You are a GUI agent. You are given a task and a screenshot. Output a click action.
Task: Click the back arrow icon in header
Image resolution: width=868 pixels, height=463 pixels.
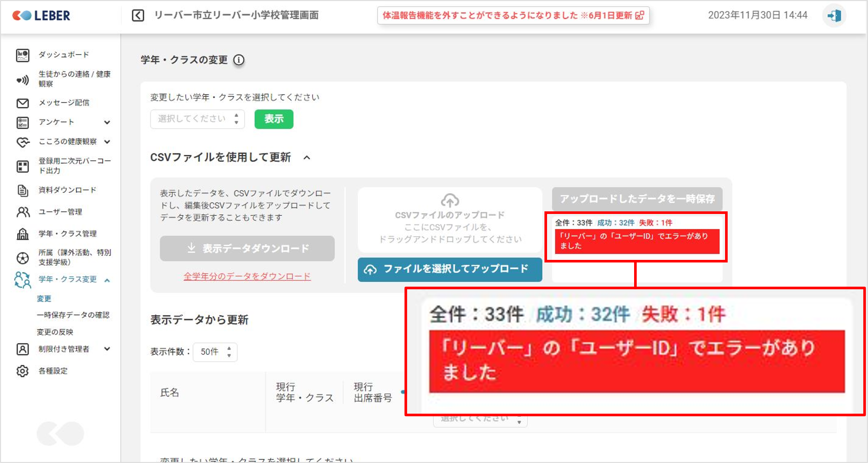pos(138,16)
